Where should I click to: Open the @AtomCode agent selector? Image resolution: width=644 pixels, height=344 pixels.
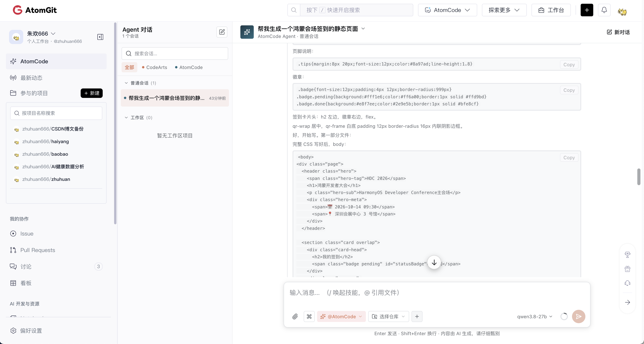[341, 316]
